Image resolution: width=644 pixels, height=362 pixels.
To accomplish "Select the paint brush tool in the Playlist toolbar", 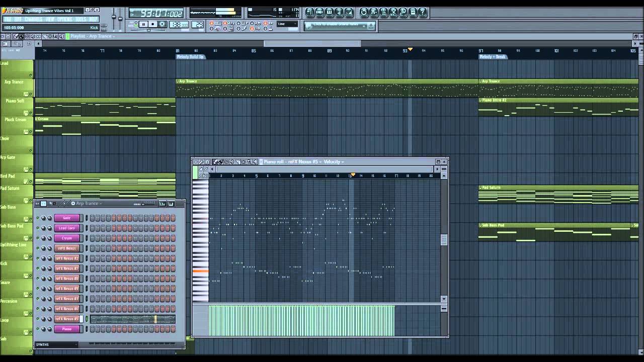I will click(21, 36).
